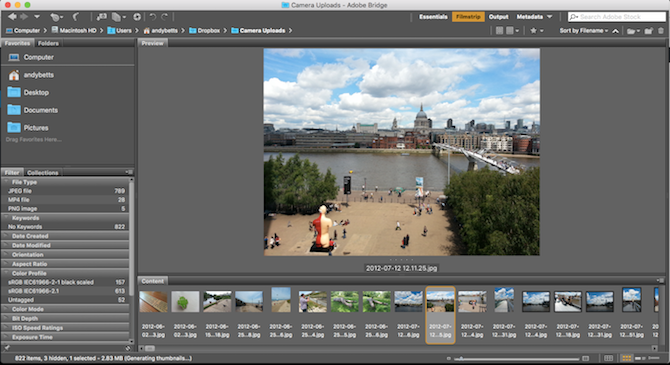
Task: Open the Sort by Filename dropdown
Action: [x=584, y=31]
